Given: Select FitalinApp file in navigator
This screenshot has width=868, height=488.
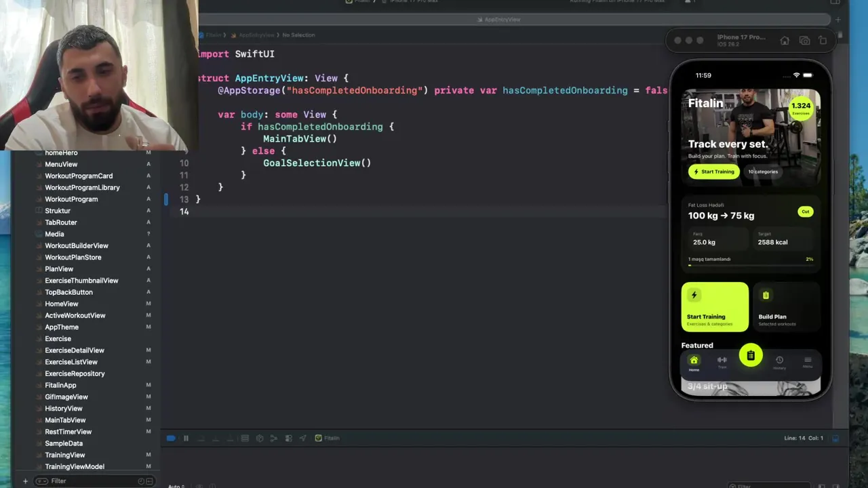Looking at the screenshot, I should point(60,386).
